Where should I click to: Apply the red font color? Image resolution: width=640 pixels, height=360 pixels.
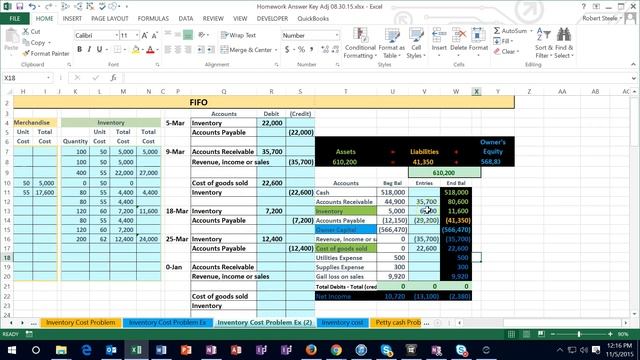(x=150, y=50)
